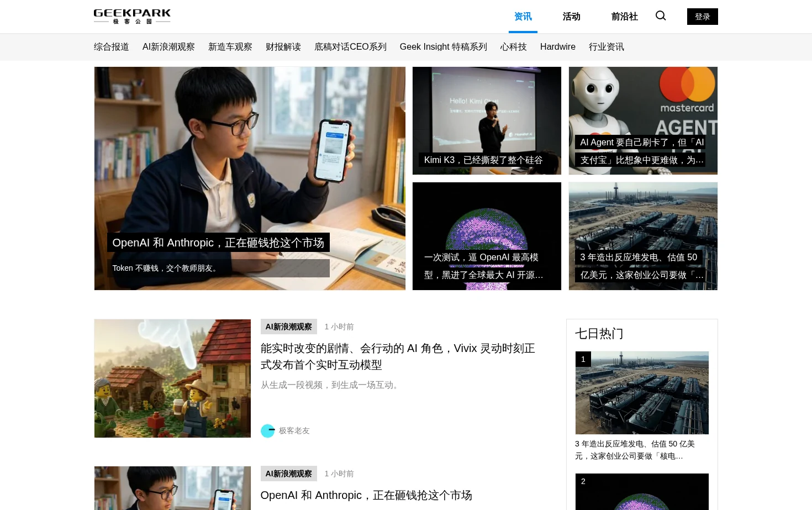The image size is (812, 510).
Task: Open the number 2 hot article thumbnail
Action: [x=642, y=492]
